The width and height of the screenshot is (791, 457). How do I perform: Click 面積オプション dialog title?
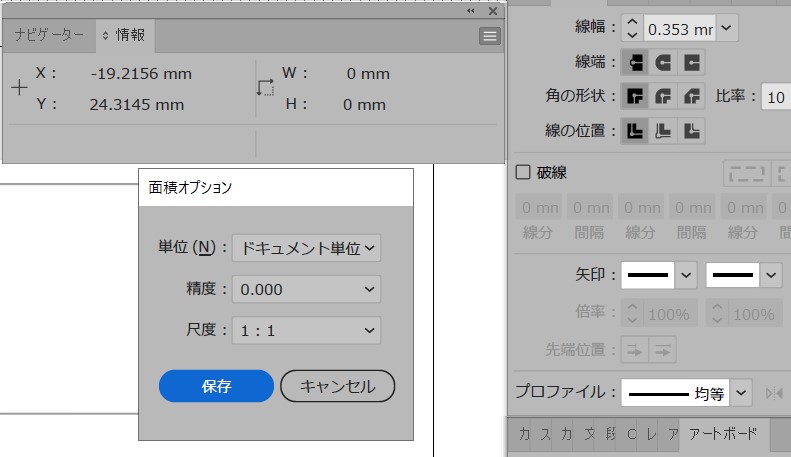pyautogui.click(x=190, y=188)
